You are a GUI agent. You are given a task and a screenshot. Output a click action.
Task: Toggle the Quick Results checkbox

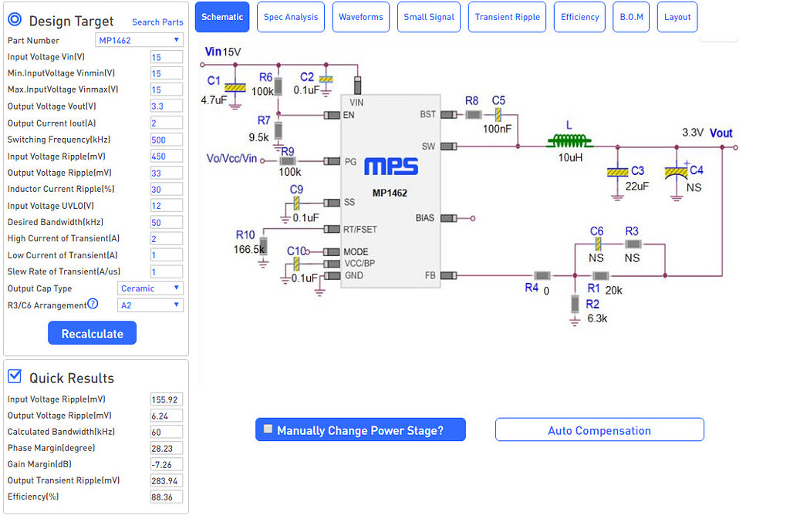pos(15,375)
